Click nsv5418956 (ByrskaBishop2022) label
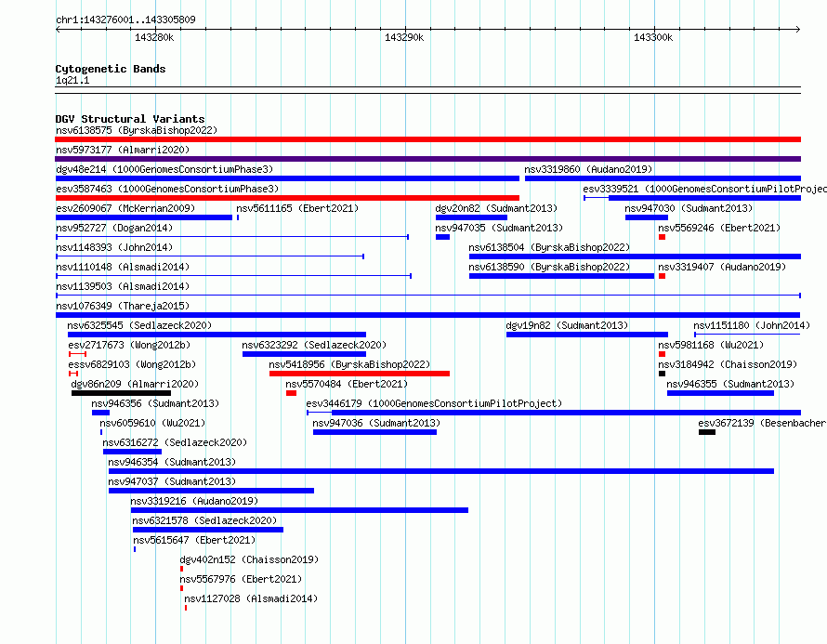The image size is (827, 644). pyautogui.click(x=349, y=364)
